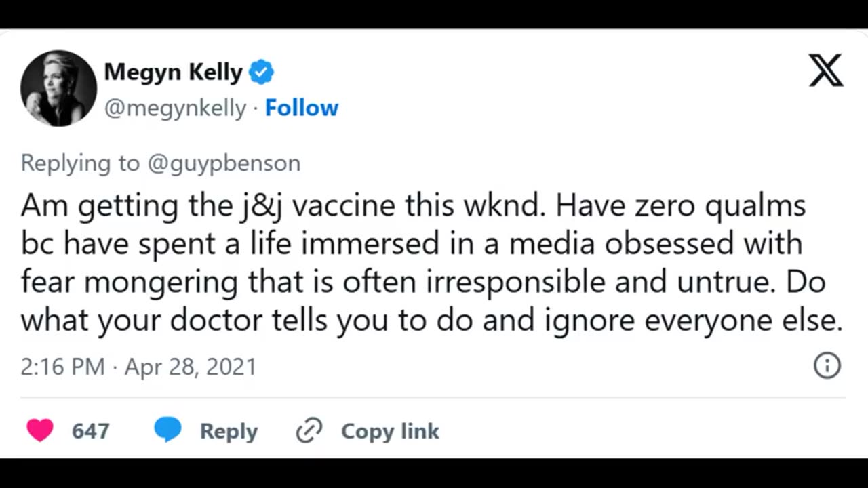Click the tweet line ending "ignore everyone else"
Viewport: 868px width, 488px height.
point(431,321)
